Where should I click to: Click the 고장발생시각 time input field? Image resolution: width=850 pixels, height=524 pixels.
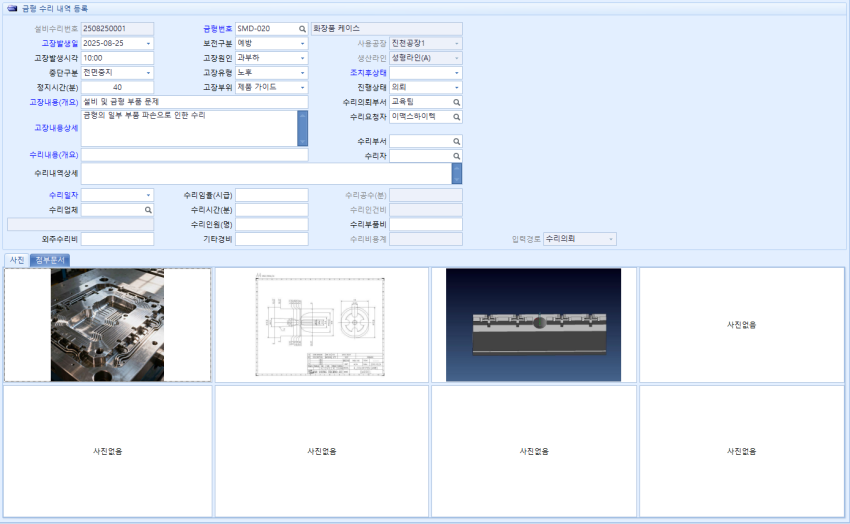[117, 58]
